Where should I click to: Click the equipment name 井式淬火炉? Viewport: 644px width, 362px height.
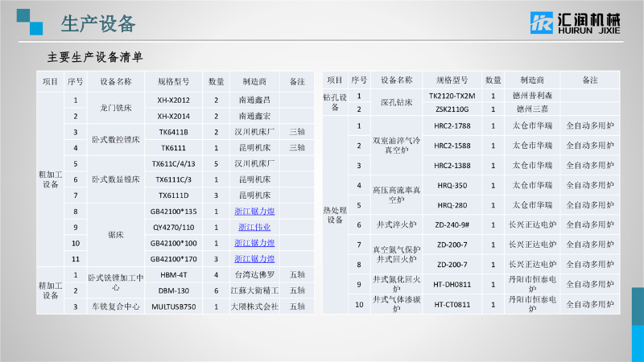click(396, 225)
